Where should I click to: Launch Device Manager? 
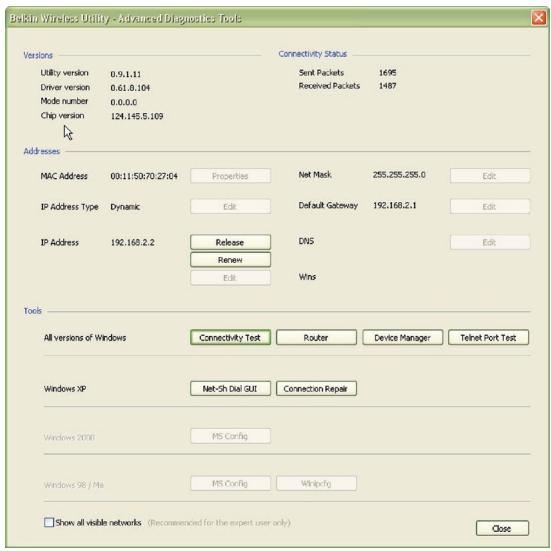click(x=402, y=337)
